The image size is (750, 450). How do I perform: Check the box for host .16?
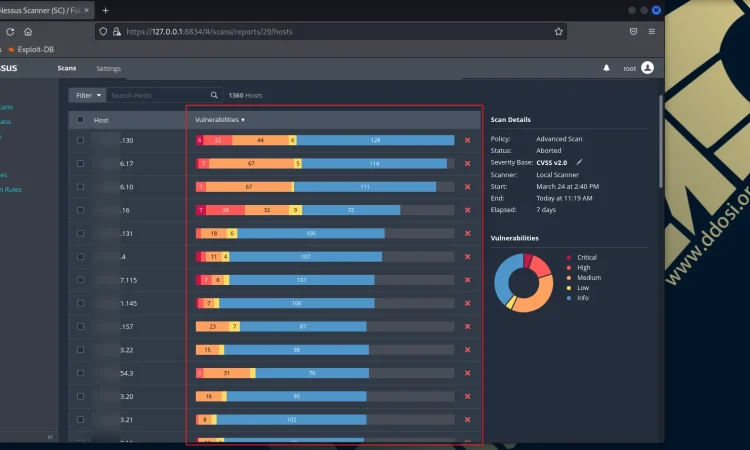pyautogui.click(x=80, y=210)
